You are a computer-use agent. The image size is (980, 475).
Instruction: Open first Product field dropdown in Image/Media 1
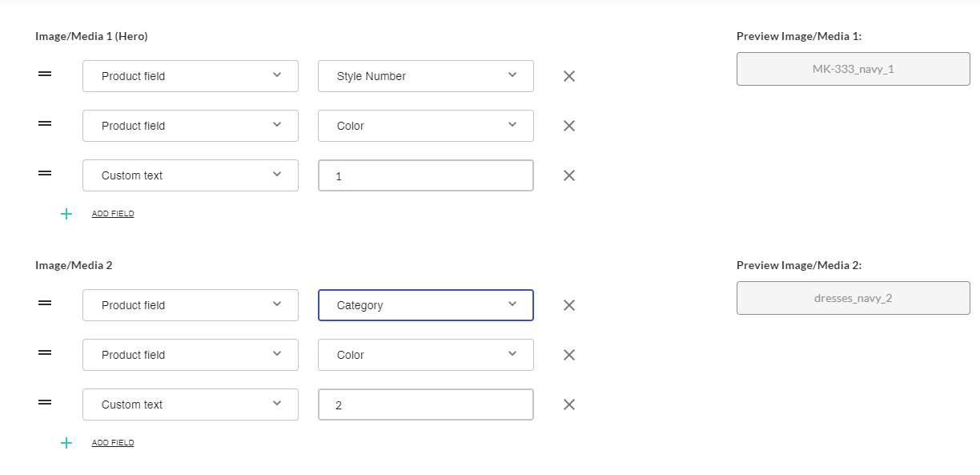coord(190,76)
